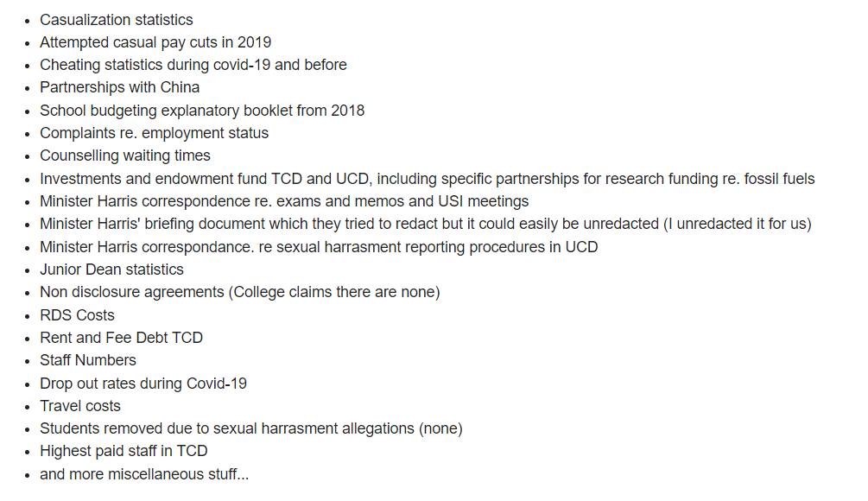Image resolution: width=868 pixels, height=501 pixels.
Task: Select "Counselling waiting times" line
Action: [x=125, y=156]
